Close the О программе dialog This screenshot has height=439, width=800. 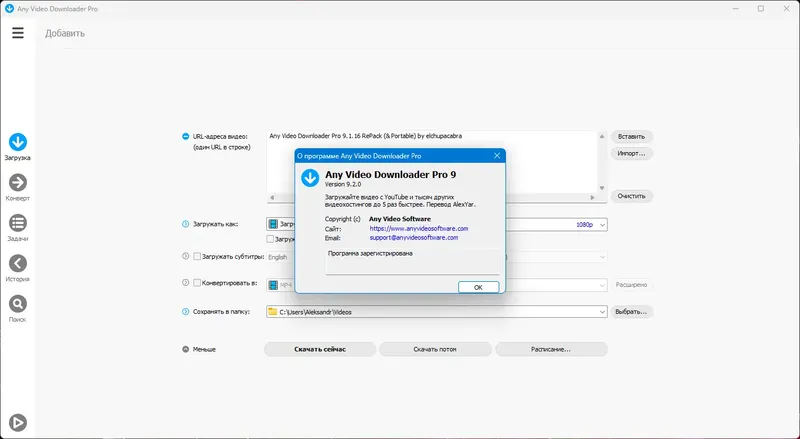click(x=497, y=156)
